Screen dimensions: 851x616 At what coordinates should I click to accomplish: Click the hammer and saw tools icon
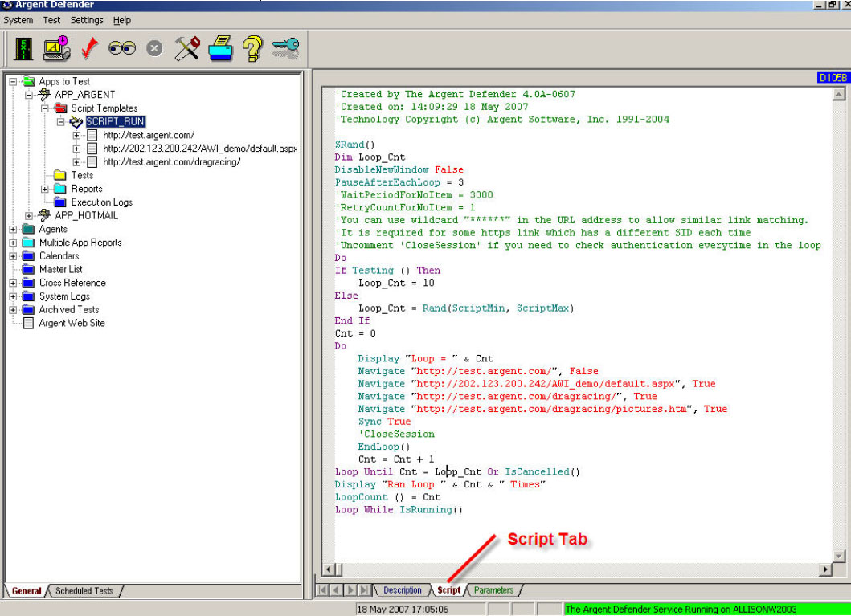point(187,49)
